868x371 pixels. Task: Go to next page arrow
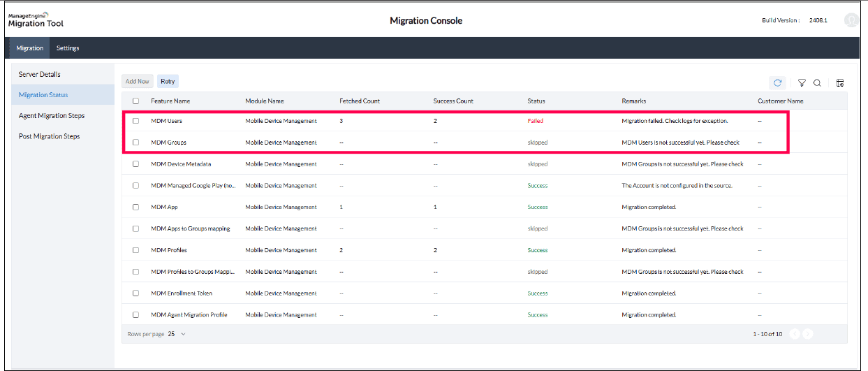(807, 334)
